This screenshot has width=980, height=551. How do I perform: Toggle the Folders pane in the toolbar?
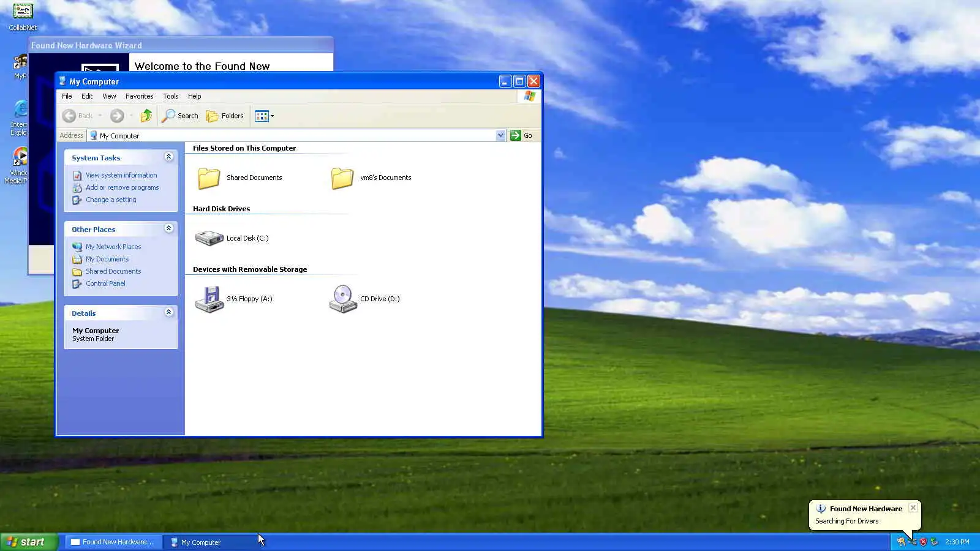tap(225, 116)
